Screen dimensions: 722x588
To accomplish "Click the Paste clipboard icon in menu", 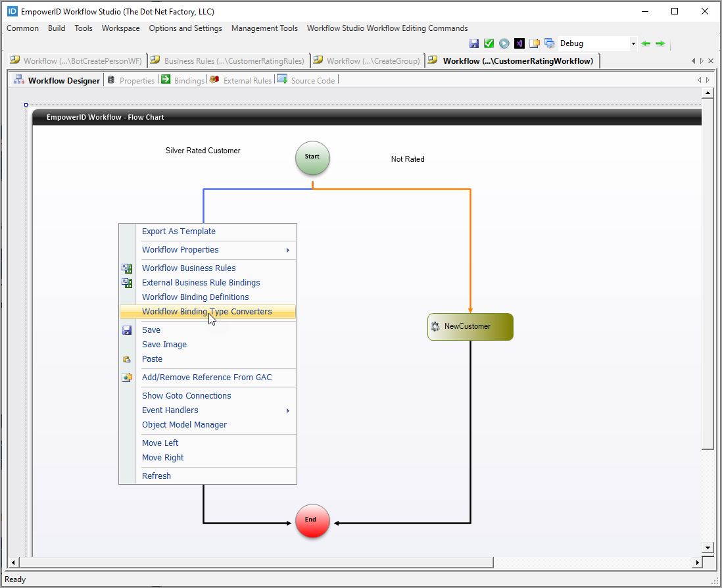I will point(127,359).
